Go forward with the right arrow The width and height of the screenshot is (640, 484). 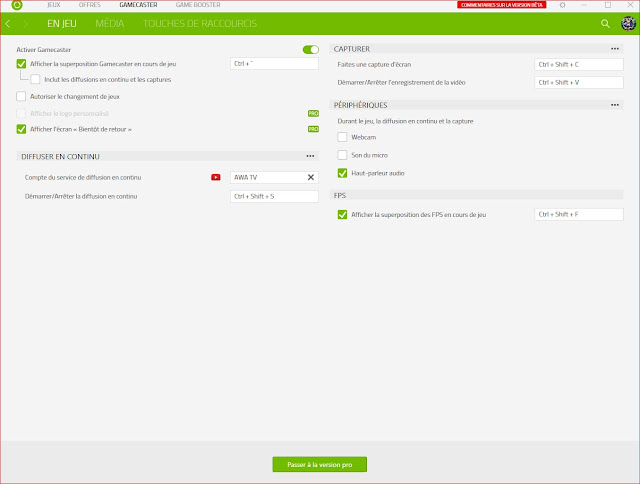click(26, 24)
